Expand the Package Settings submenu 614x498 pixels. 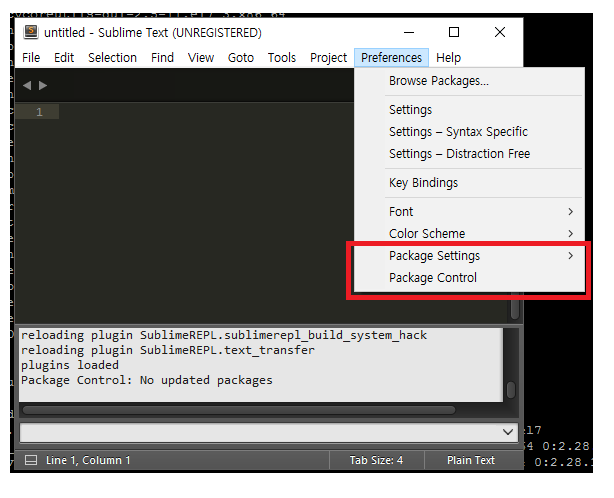(469, 256)
